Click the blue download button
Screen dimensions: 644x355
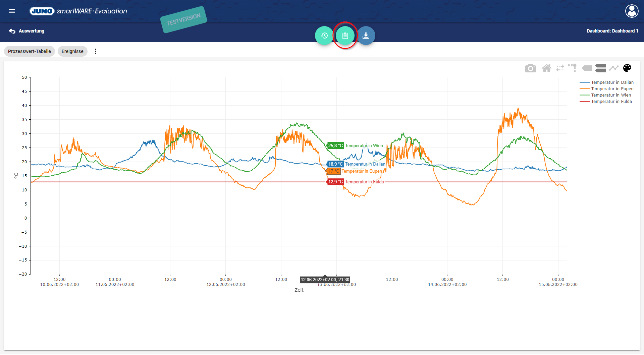tap(366, 36)
